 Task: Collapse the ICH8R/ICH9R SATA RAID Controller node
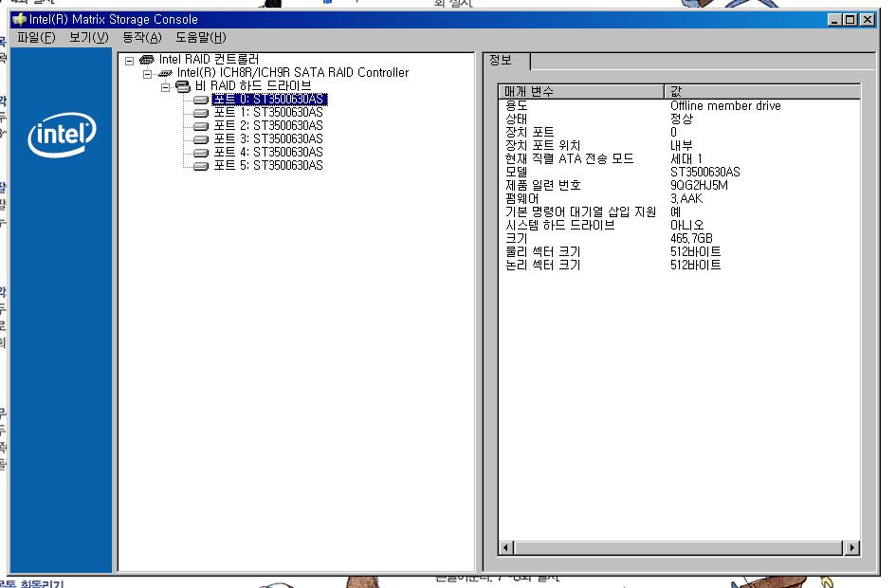coord(147,74)
